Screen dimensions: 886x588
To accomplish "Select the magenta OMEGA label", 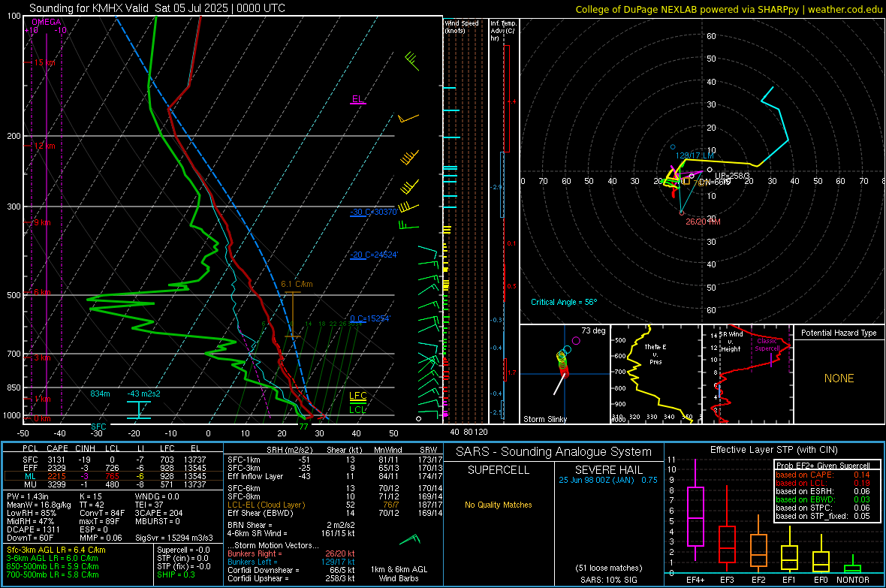I will click(47, 22).
